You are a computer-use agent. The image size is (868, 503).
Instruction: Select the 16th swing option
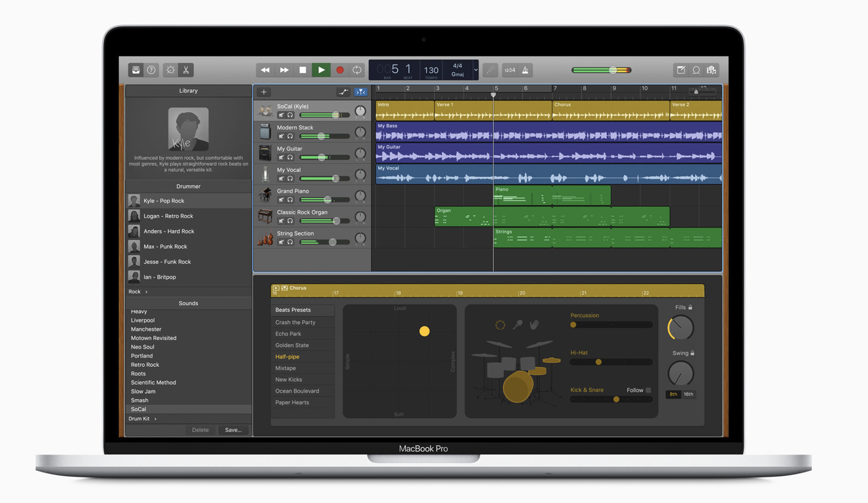[x=688, y=395]
